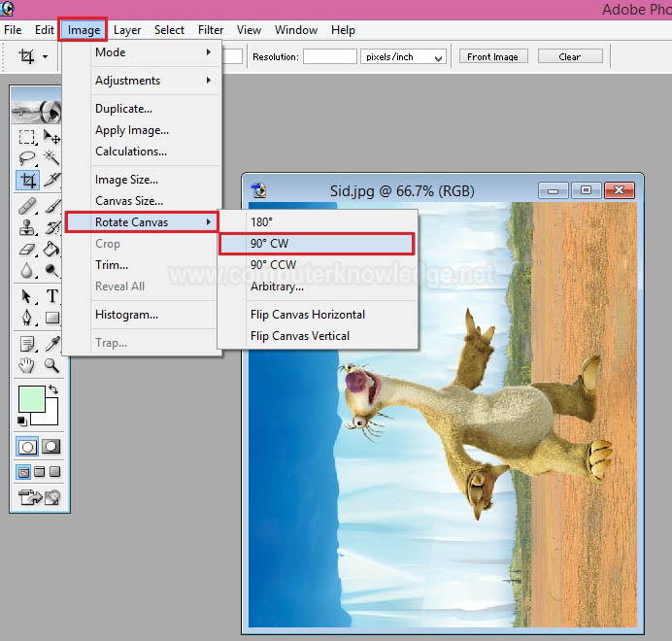Screen dimensions: 672x641
Task: Select the Type tool
Action: pos(51,296)
